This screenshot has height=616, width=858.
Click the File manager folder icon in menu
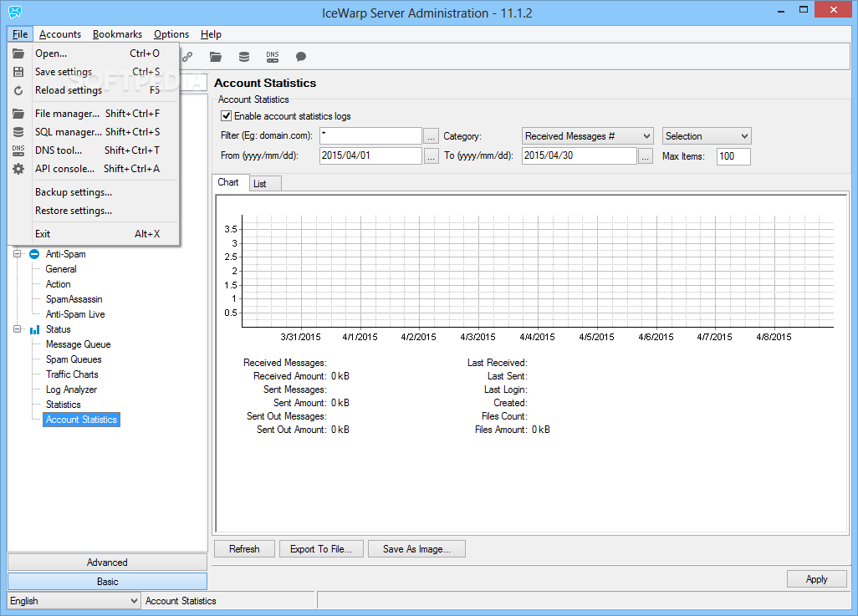18,114
